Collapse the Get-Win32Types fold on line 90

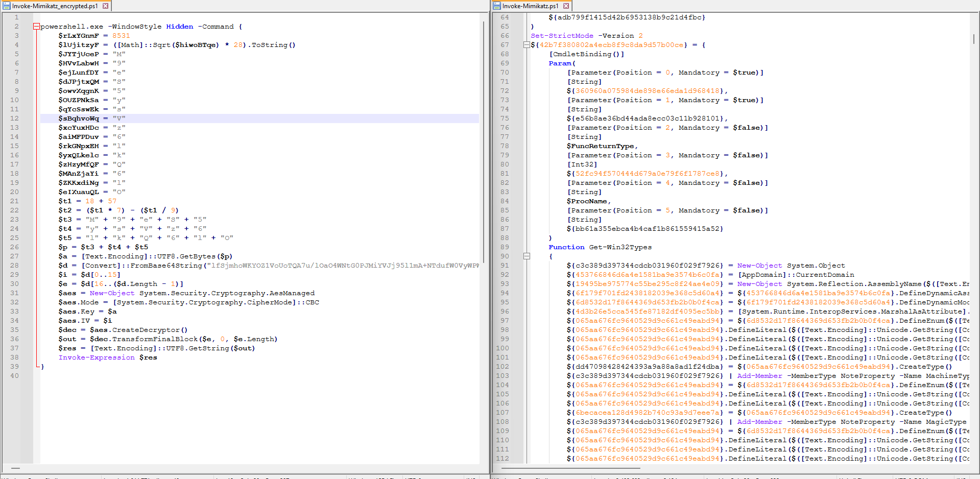527,256
